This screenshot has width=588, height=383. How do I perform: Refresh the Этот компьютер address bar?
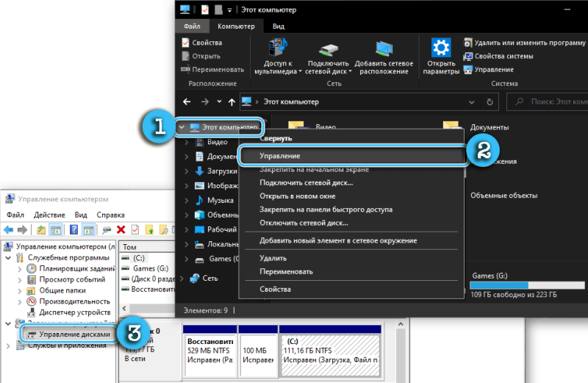click(x=490, y=102)
